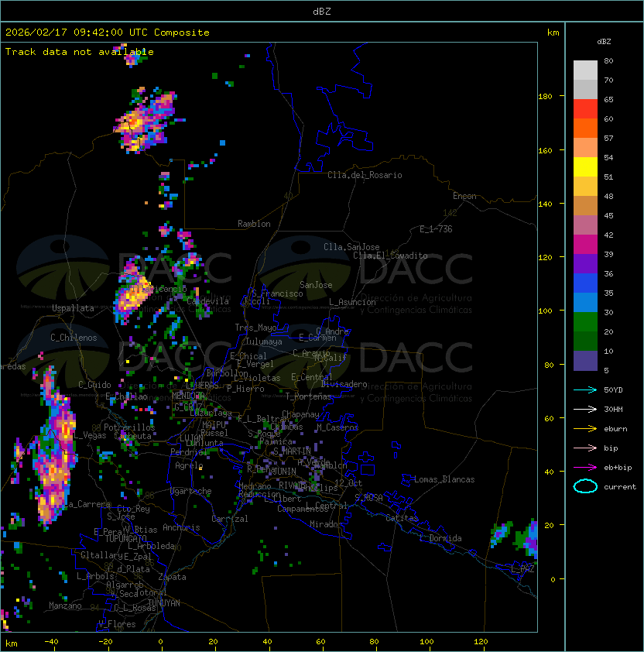Click the 'TUNUYAN' map label

coord(164,603)
